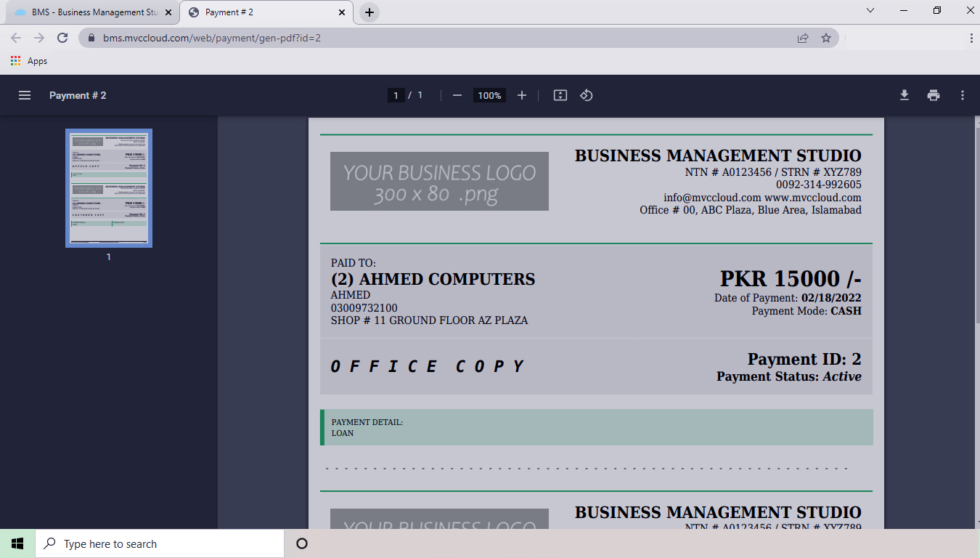Zoom in with the plus icon
This screenshot has width=980, height=558.
tap(521, 95)
